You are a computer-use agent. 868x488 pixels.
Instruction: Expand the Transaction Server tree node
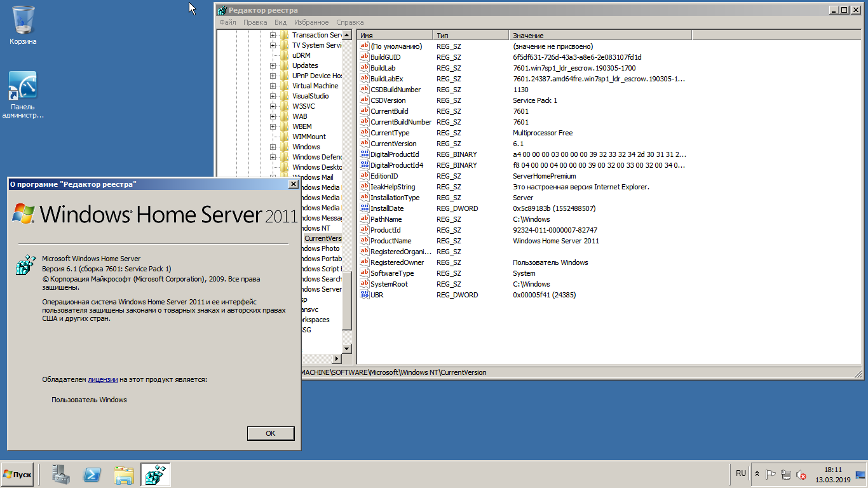coord(273,35)
